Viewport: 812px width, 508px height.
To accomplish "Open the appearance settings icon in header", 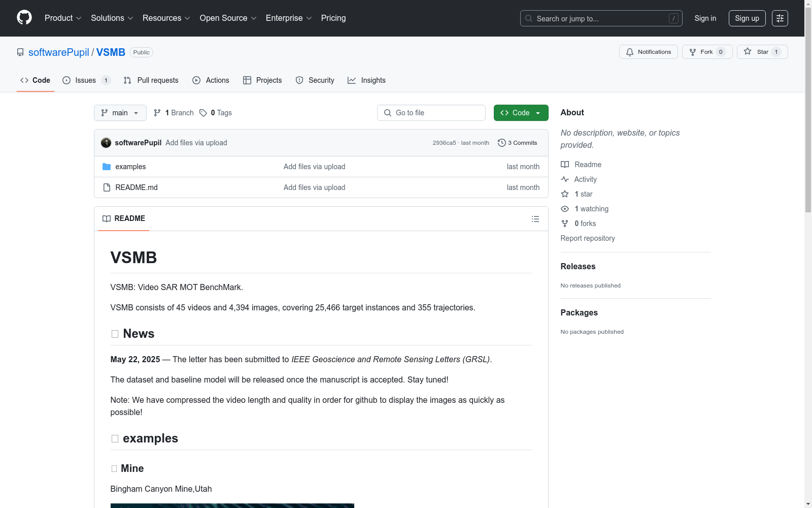I will (x=780, y=18).
